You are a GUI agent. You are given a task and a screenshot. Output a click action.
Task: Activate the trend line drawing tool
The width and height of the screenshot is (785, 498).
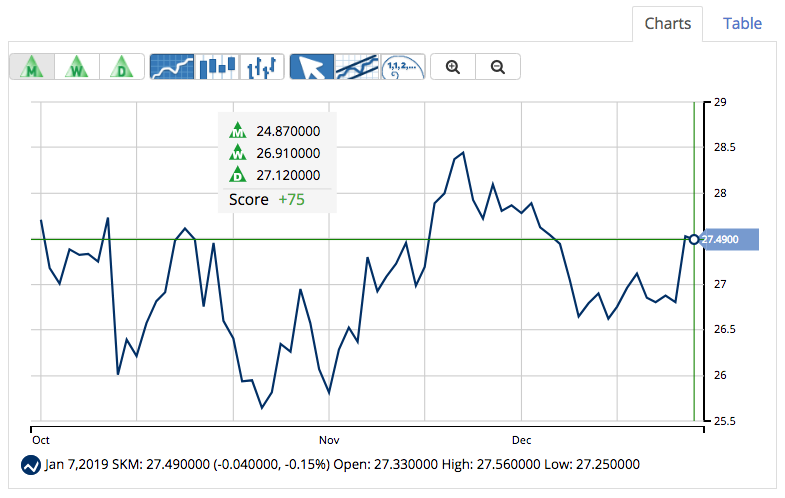[x=357, y=67]
